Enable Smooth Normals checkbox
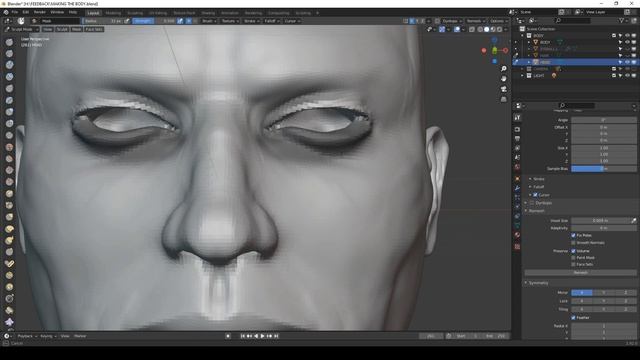Viewport: 640px width, 360px height. point(573,243)
